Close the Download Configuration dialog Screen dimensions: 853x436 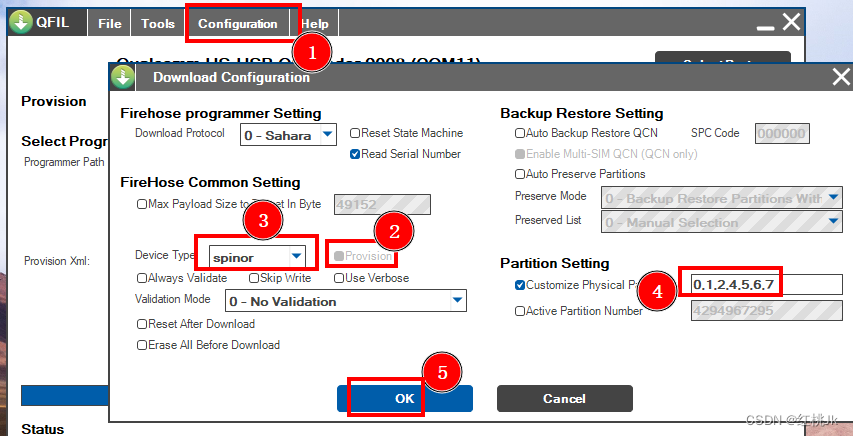(x=841, y=77)
